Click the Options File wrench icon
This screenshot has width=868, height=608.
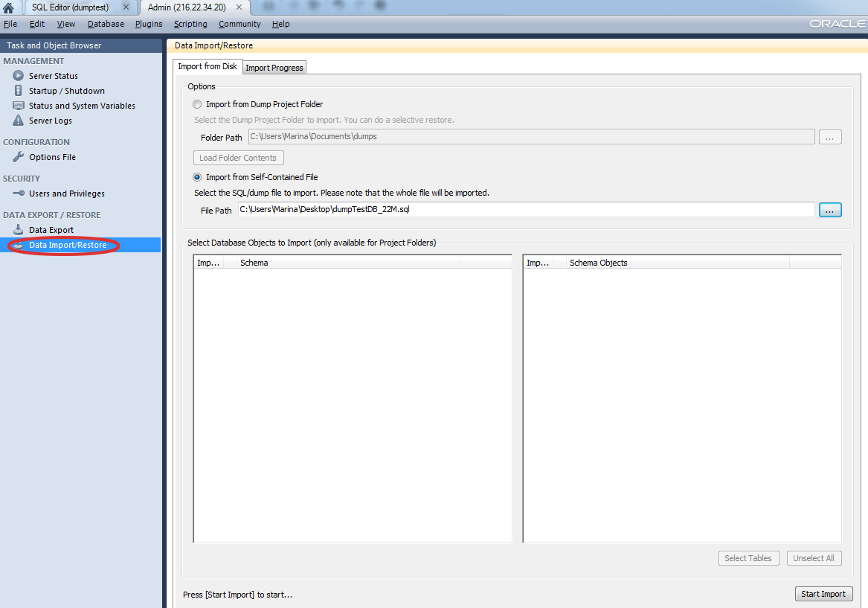pyautogui.click(x=19, y=157)
